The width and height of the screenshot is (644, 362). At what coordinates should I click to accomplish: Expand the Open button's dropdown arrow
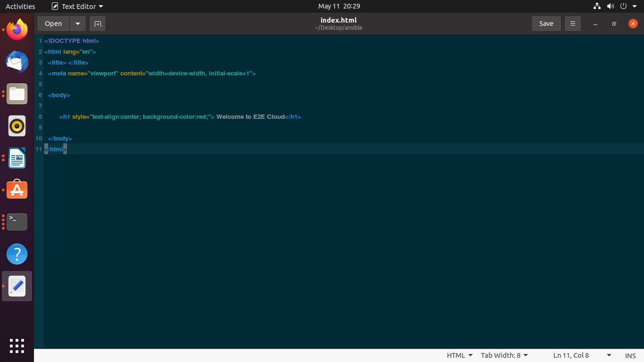[77, 24]
